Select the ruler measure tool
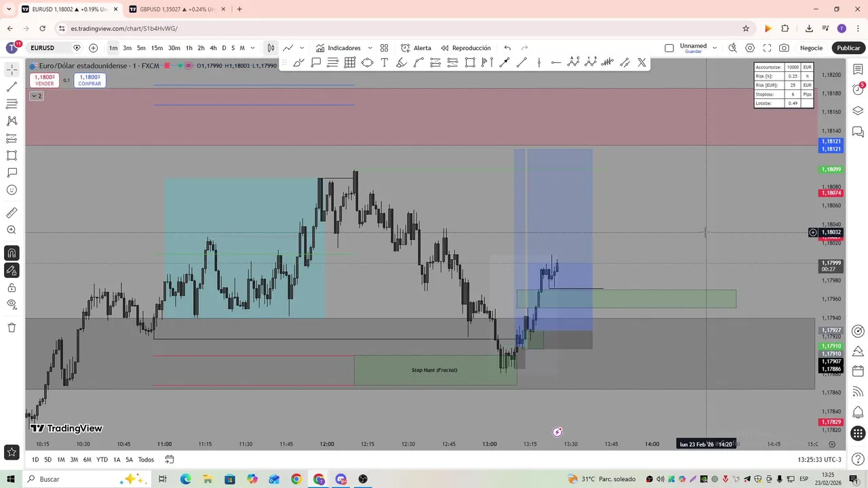The image size is (868, 488). (12, 213)
